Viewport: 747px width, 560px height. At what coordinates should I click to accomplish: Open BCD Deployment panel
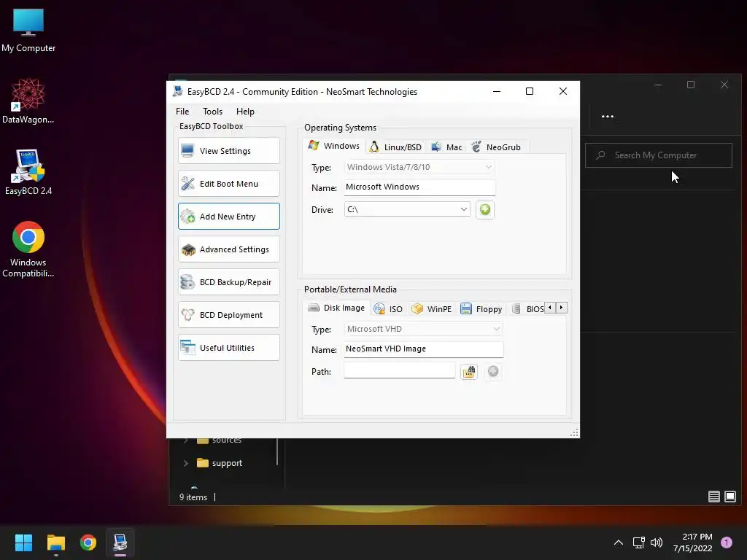(x=228, y=315)
